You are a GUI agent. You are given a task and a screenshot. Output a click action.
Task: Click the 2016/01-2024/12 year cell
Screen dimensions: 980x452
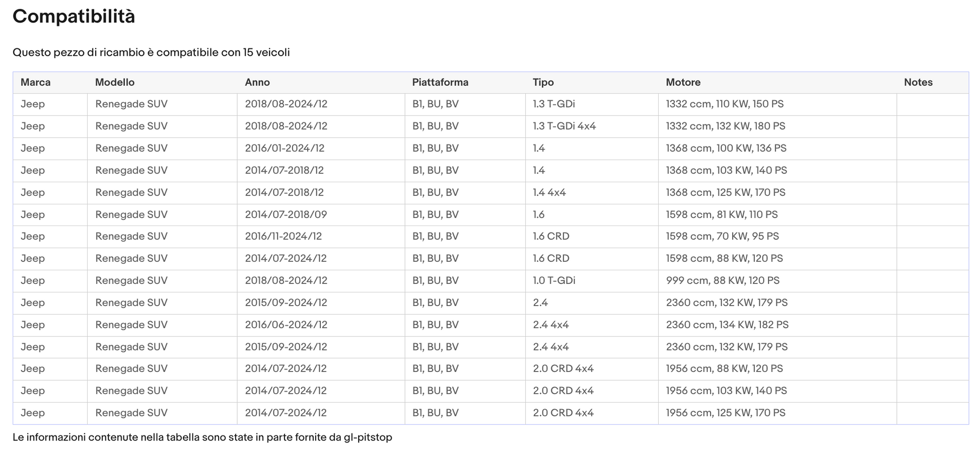click(285, 148)
